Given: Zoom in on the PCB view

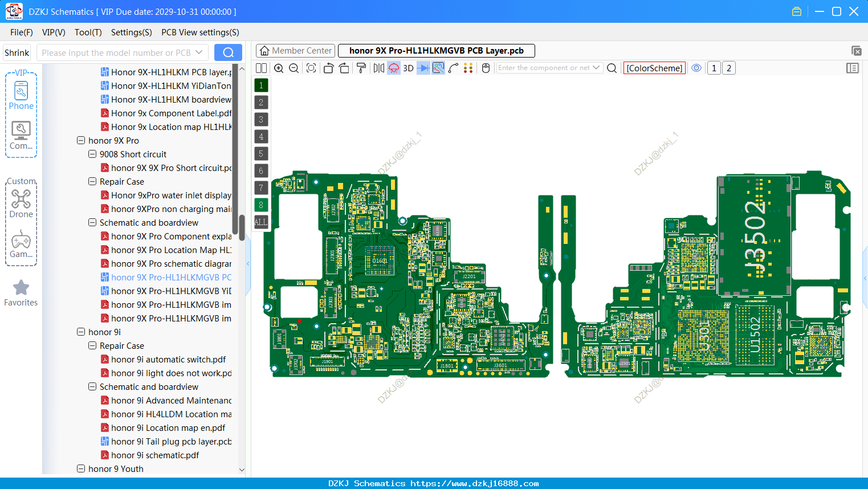Looking at the screenshot, I should click(x=279, y=68).
